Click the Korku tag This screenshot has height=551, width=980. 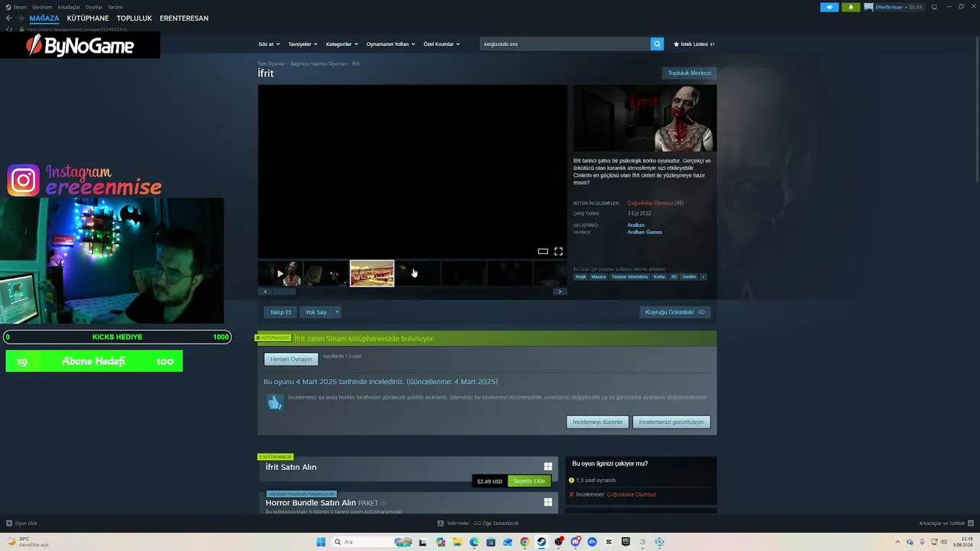coord(659,276)
